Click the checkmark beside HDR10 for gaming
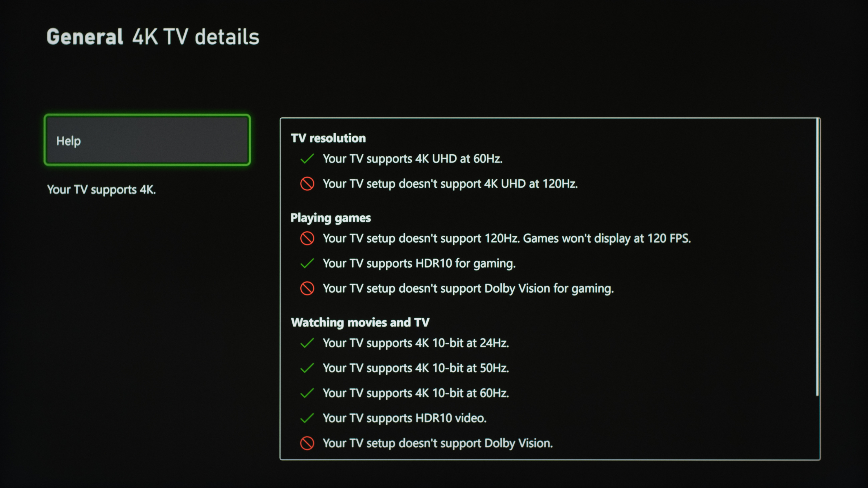The height and width of the screenshot is (488, 868). 307,263
